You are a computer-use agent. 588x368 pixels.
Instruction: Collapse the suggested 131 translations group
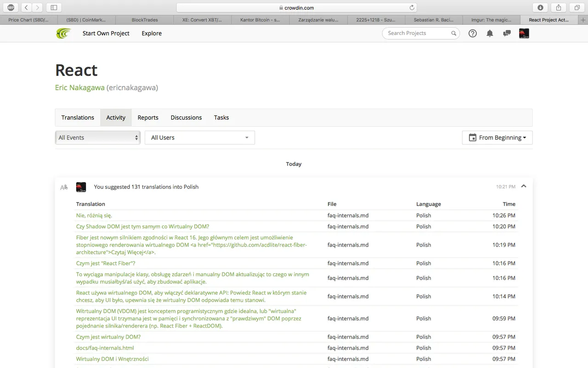click(524, 186)
